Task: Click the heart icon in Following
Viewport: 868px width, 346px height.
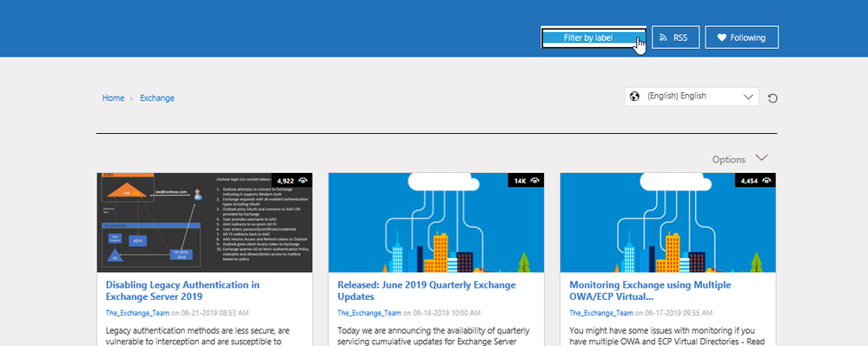Action: point(721,37)
